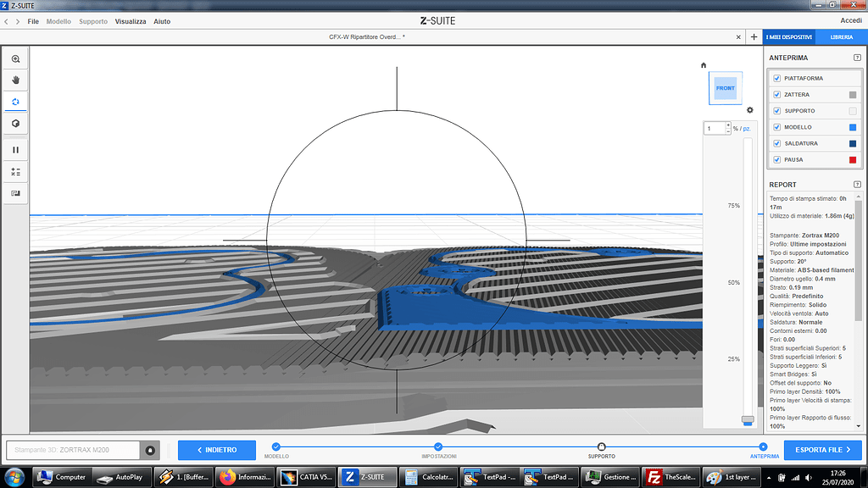Click the layer slider handle
The width and height of the screenshot is (868, 488).
pos(748,420)
